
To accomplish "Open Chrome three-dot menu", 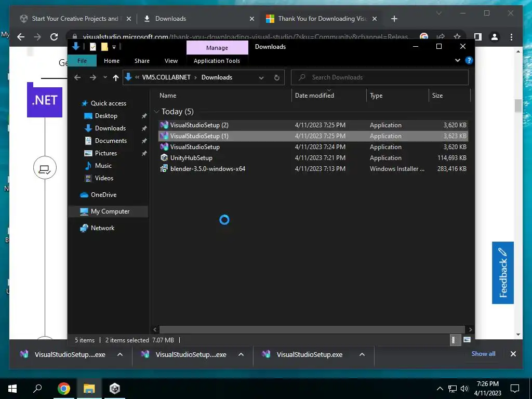I will coord(511,37).
